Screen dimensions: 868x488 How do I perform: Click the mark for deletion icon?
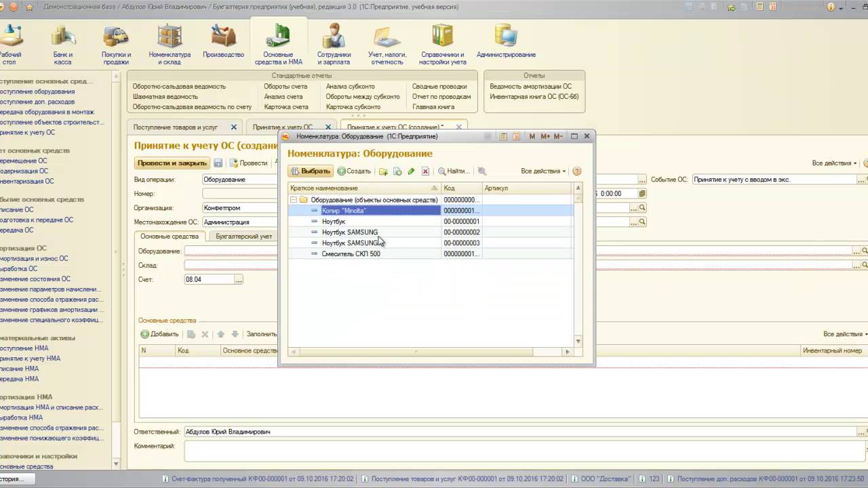[x=425, y=171]
